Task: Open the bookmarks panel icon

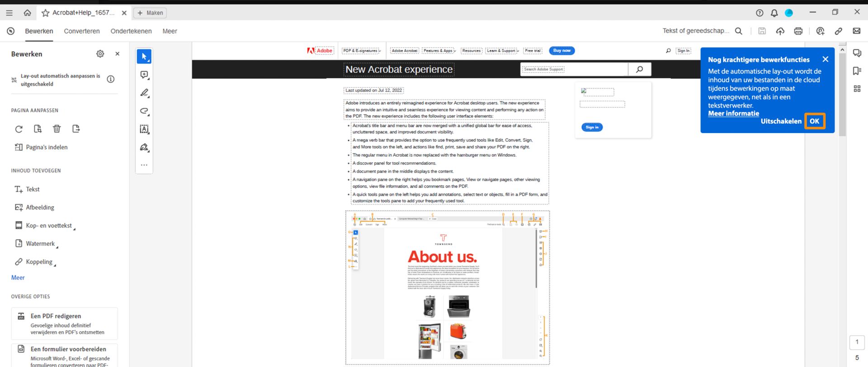Action: [x=857, y=71]
